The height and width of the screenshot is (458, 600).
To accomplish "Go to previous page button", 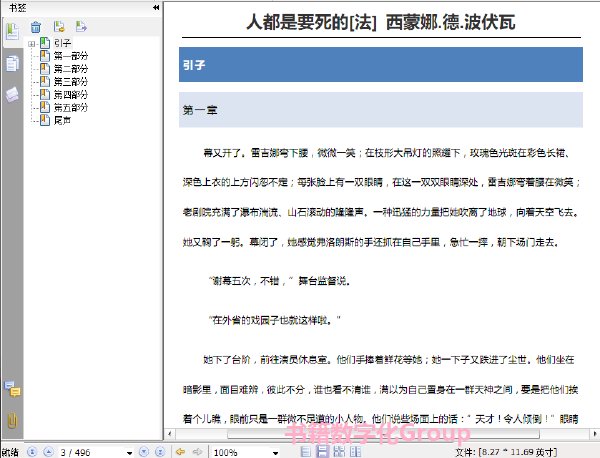I will point(49,452).
